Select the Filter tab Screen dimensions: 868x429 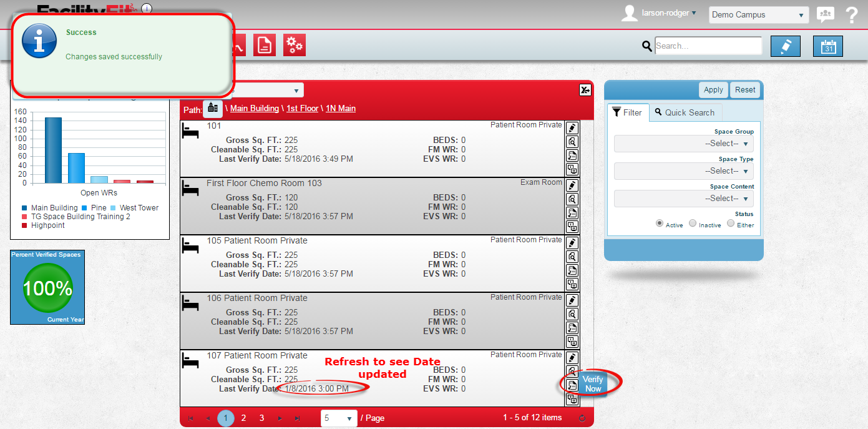(628, 112)
